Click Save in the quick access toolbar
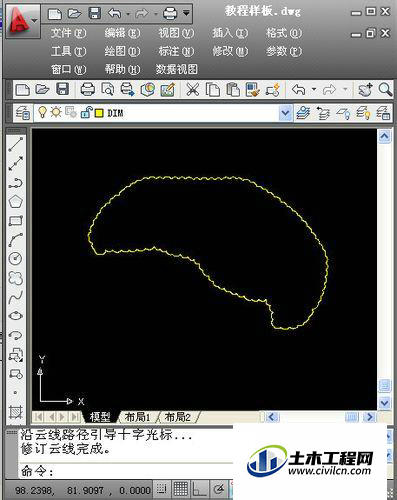This screenshot has width=397, height=500. pyautogui.click(x=95, y=14)
